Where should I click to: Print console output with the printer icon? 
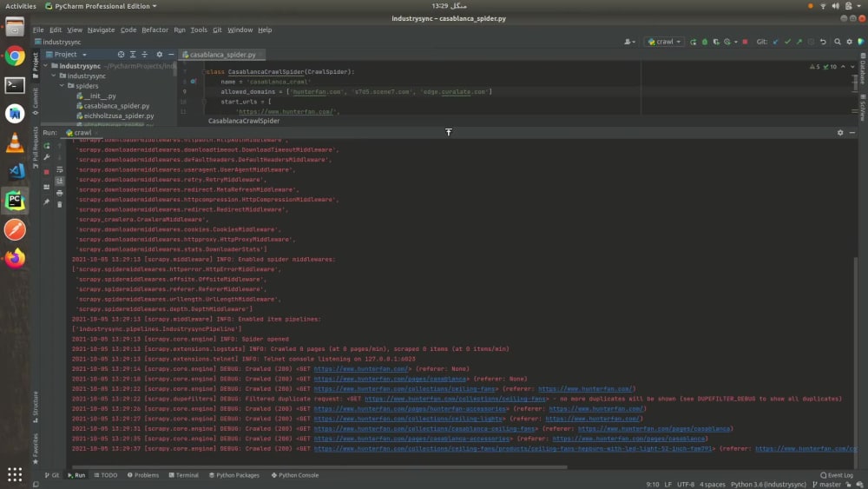pyautogui.click(x=60, y=193)
